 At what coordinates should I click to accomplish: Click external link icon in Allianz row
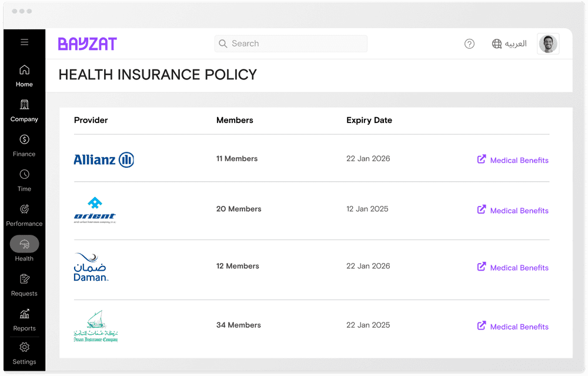click(482, 159)
